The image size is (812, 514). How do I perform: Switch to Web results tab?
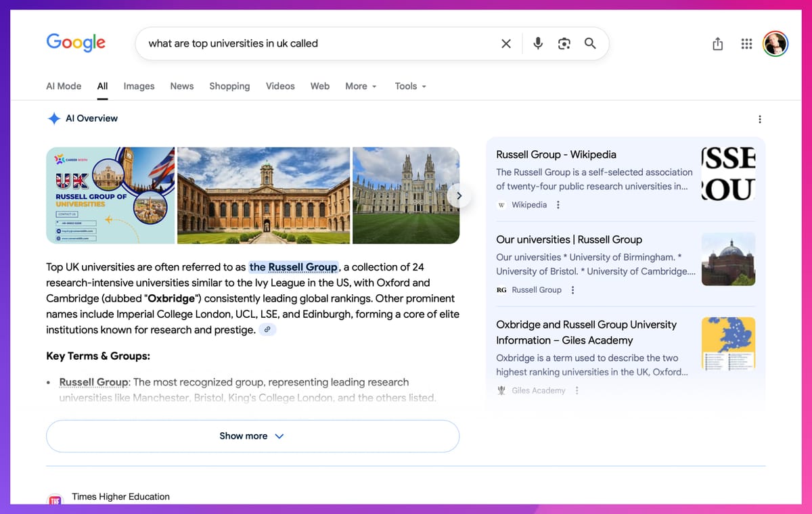[320, 86]
